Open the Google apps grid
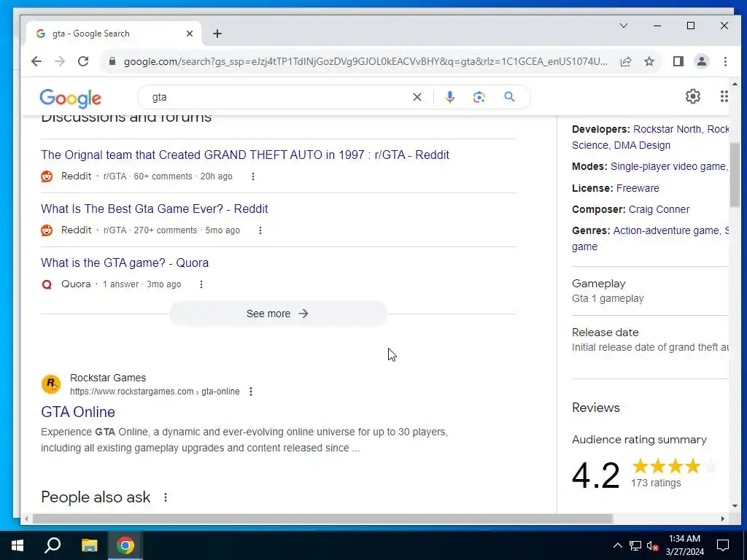This screenshot has width=747, height=560. coord(724,97)
